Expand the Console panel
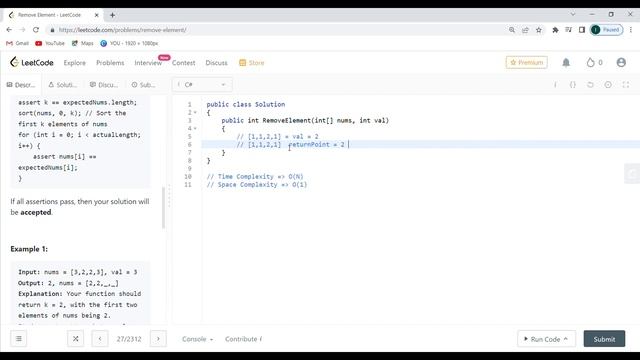 [198, 339]
